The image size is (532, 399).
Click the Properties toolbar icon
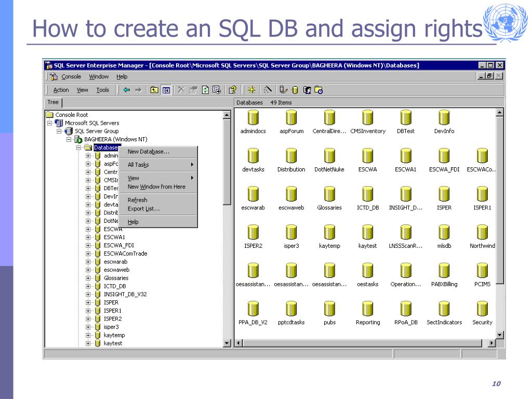click(193, 90)
